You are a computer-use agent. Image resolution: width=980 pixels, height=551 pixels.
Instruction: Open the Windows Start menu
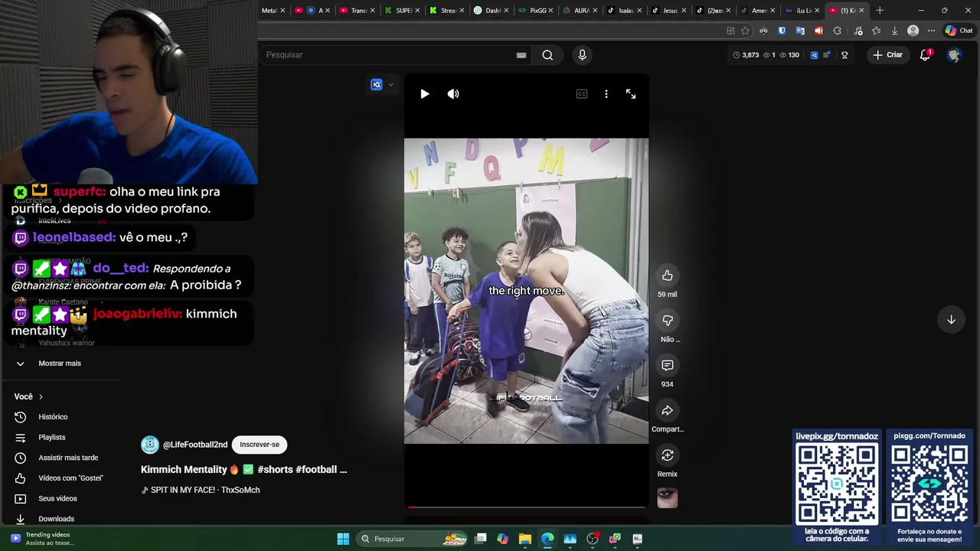[x=343, y=539]
